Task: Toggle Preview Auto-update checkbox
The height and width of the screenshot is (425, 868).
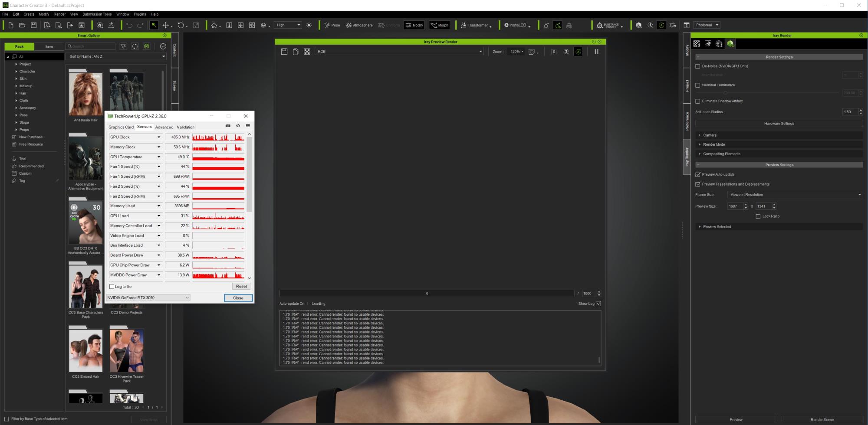Action: tap(698, 175)
